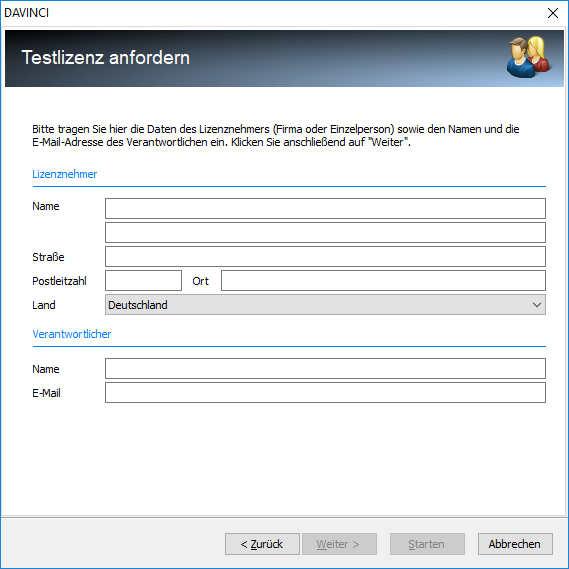Click the Starten button
569x569 pixels.
427,544
